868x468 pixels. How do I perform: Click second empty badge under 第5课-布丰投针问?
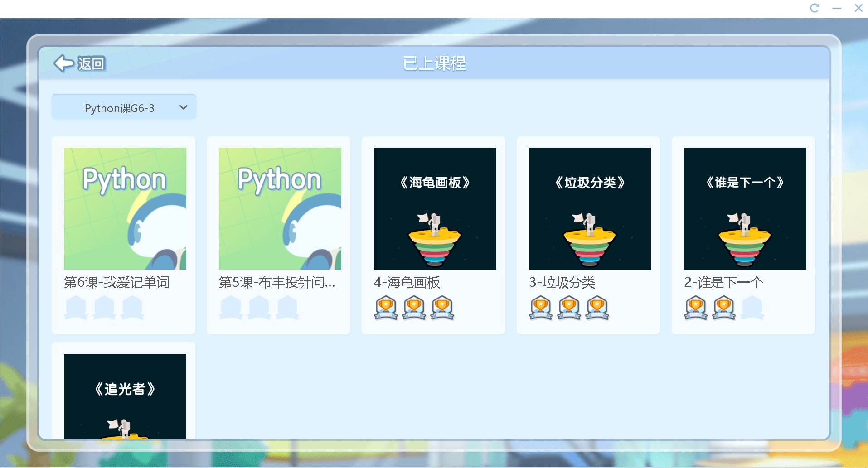259,308
